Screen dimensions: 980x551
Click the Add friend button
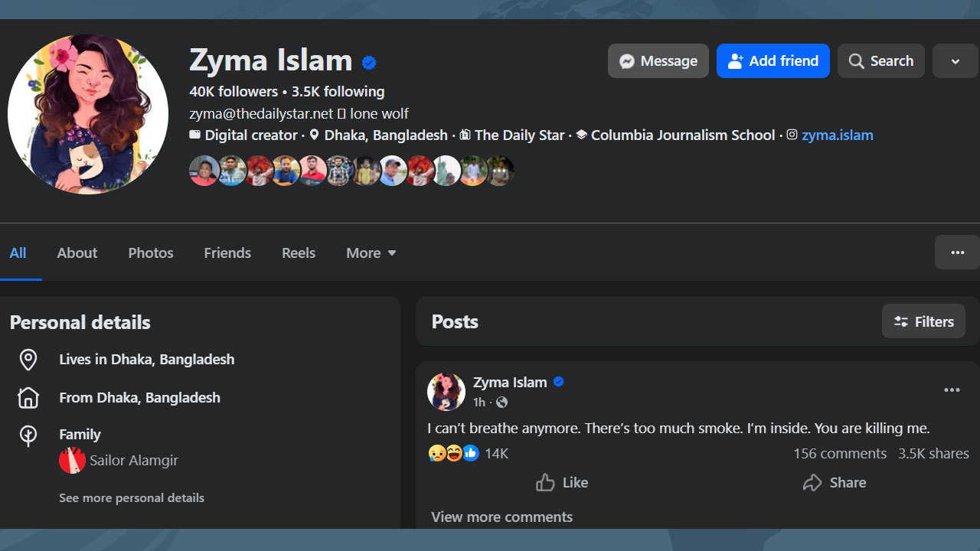click(773, 61)
